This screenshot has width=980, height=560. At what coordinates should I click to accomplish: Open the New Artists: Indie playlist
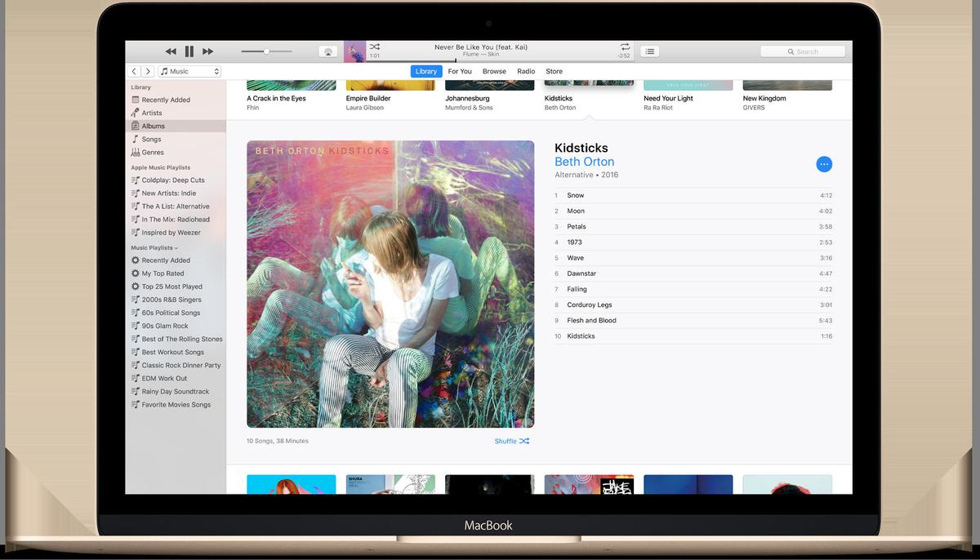176,193
